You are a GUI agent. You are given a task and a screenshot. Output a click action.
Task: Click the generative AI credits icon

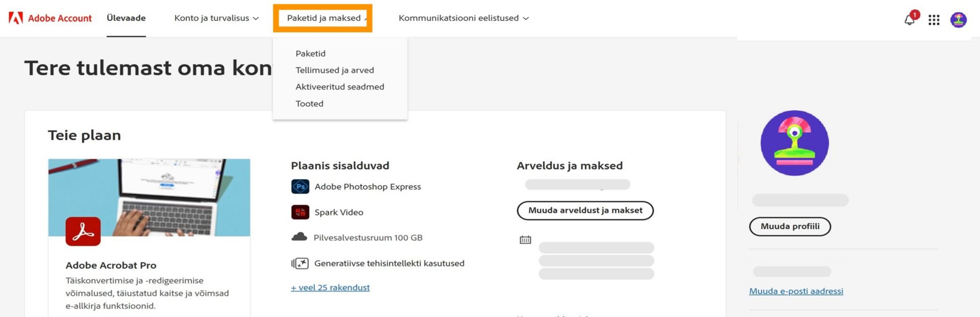[x=300, y=263]
